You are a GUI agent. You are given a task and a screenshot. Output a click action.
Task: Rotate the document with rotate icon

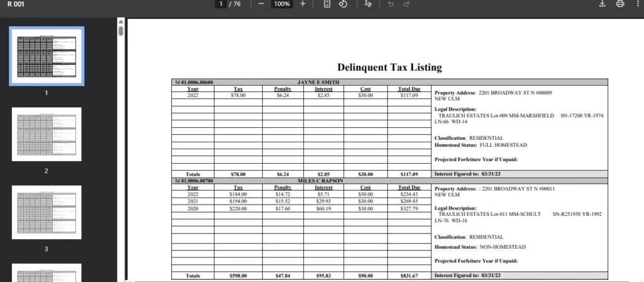coord(343,4)
